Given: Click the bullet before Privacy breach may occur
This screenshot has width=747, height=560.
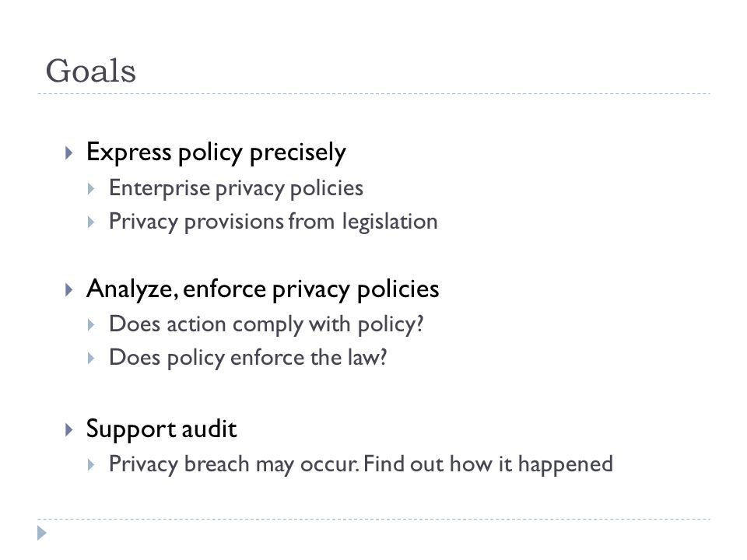Looking at the screenshot, I should [x=91, y=465].
